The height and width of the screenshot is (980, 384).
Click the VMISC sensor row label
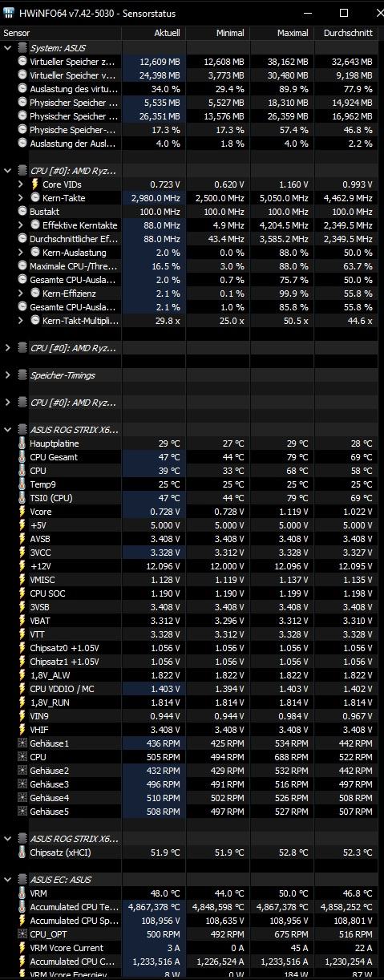[43, 580]
